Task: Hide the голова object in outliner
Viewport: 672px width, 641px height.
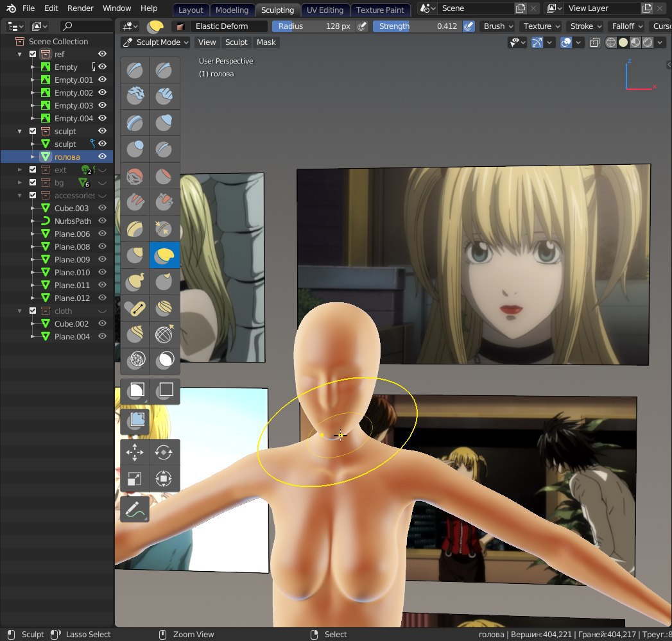Action: coord(103,157)
